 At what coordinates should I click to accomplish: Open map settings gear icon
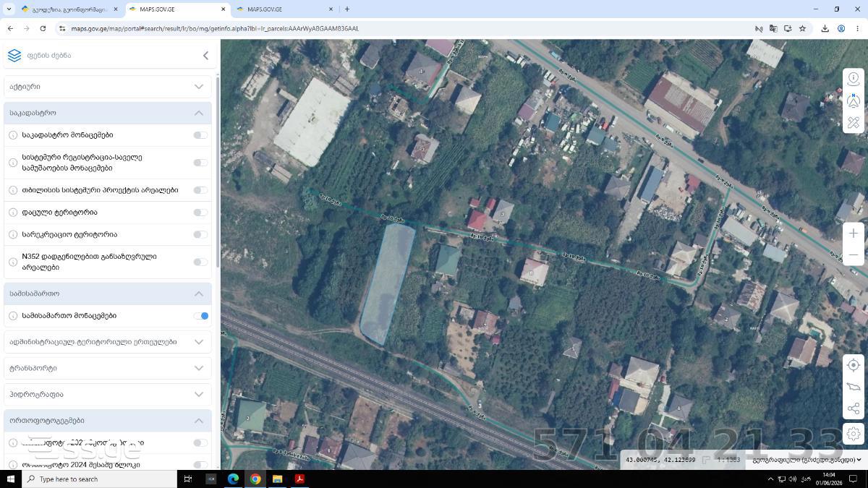click(854, 434)
